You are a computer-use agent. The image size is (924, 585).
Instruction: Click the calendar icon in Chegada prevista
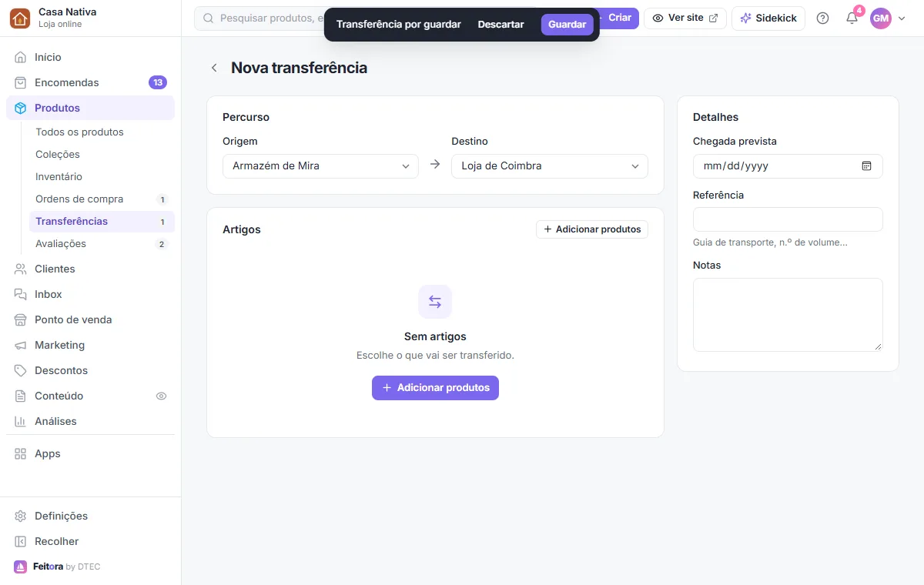[866, 165]
